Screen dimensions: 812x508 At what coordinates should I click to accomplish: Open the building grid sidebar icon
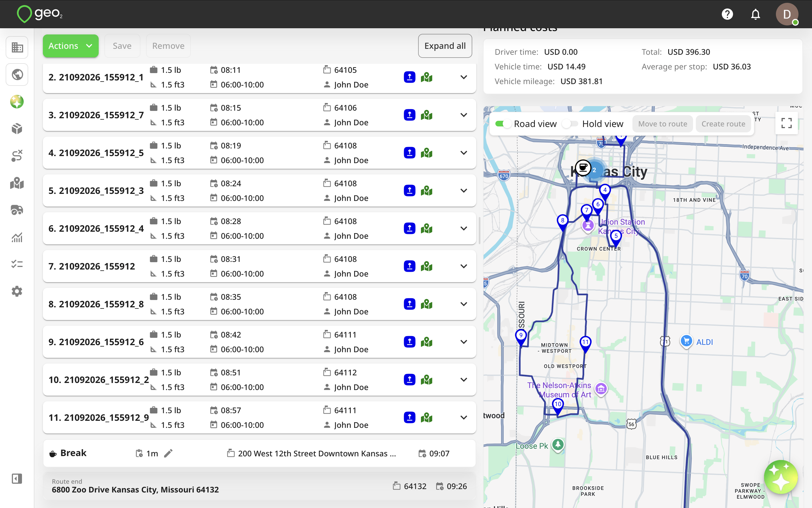coord(17,47)
